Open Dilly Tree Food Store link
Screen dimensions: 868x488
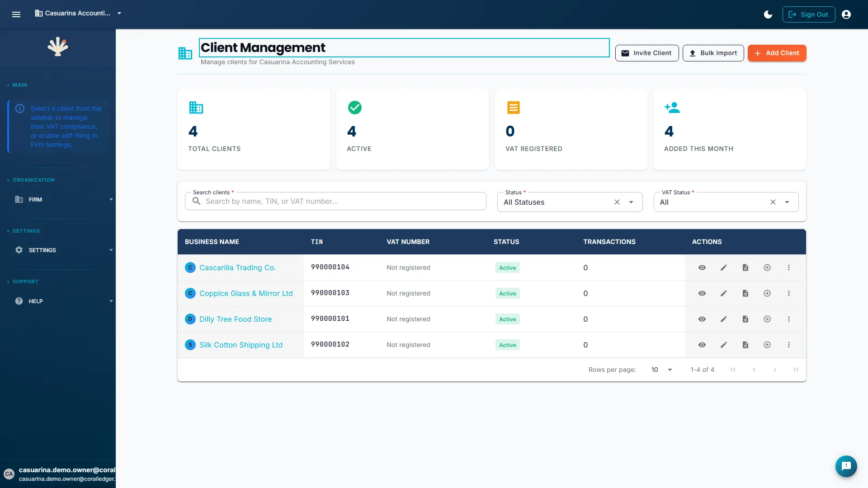(x=236, y=319)
